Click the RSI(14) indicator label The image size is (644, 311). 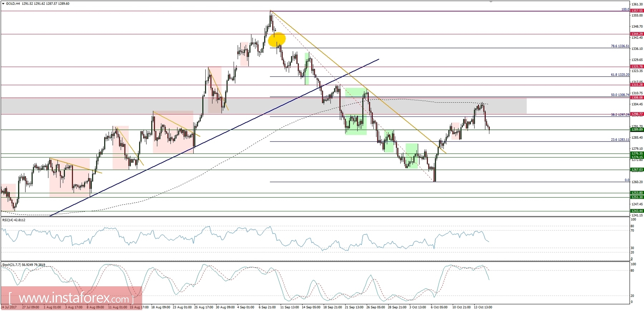tap(14, 220)
